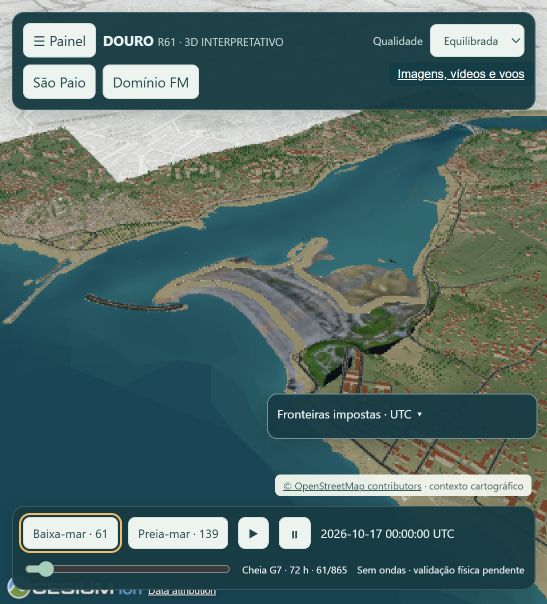
Task: Go to the Preia-mar · 139 frame
Action: (x=178, y=534)
